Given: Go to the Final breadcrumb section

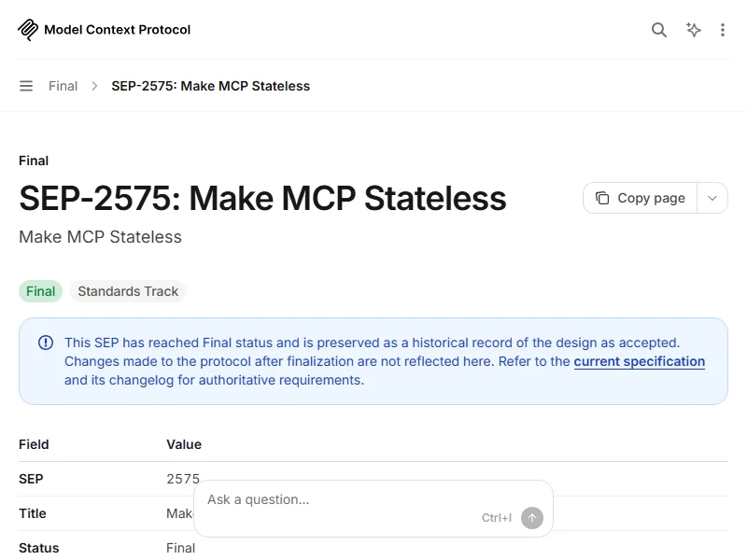Looking at the screenshot, I should click(63, 86).
